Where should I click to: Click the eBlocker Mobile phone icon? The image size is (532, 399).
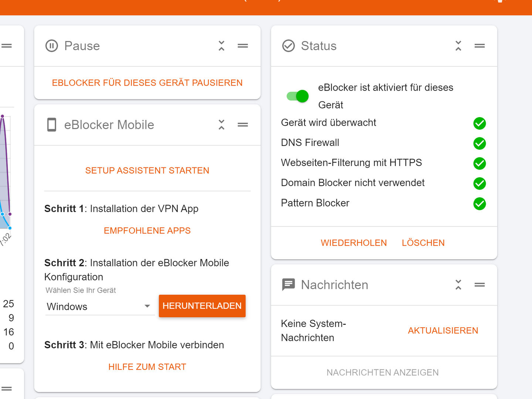(52, 125)
